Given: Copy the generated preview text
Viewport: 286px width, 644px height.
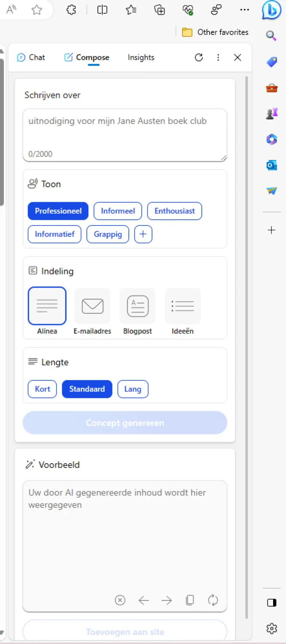Looking at the screenshot, I should point(190,600).
